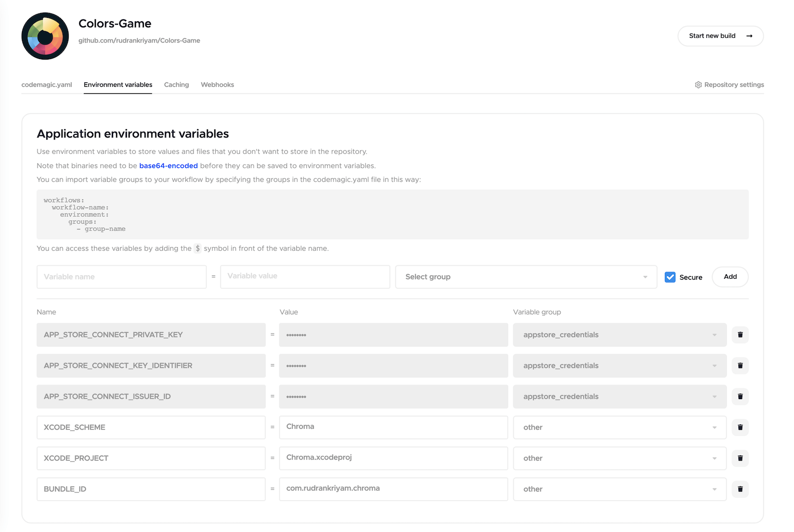Delete the XCODE_PROJECT variable

[x=740, y=458]
